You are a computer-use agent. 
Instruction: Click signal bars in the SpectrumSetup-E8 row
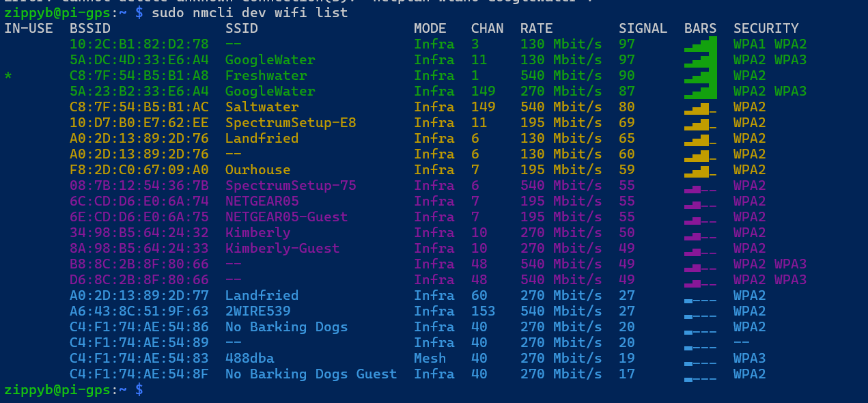pyautogui.click(x=701, y=123)
